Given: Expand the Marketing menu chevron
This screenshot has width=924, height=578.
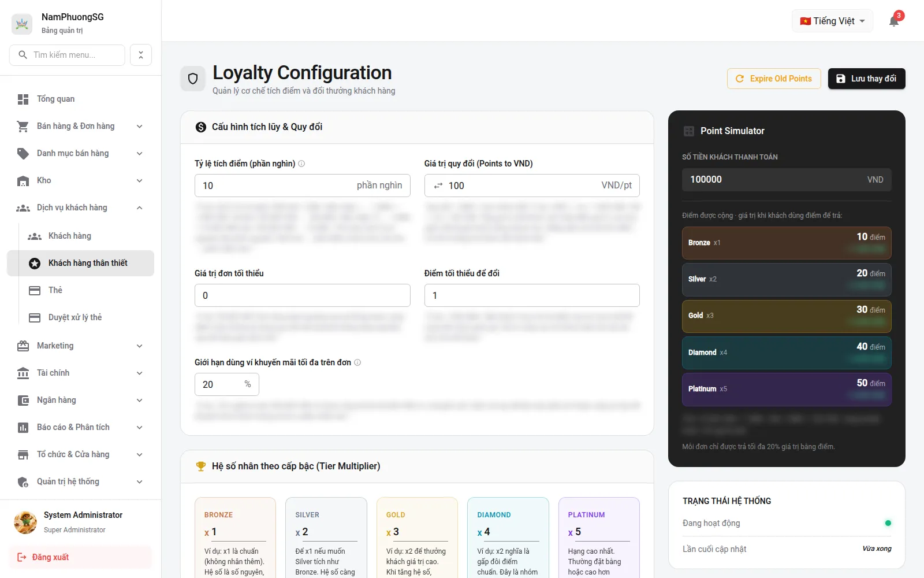Looking at the screenshot, I should click(140, 346).
